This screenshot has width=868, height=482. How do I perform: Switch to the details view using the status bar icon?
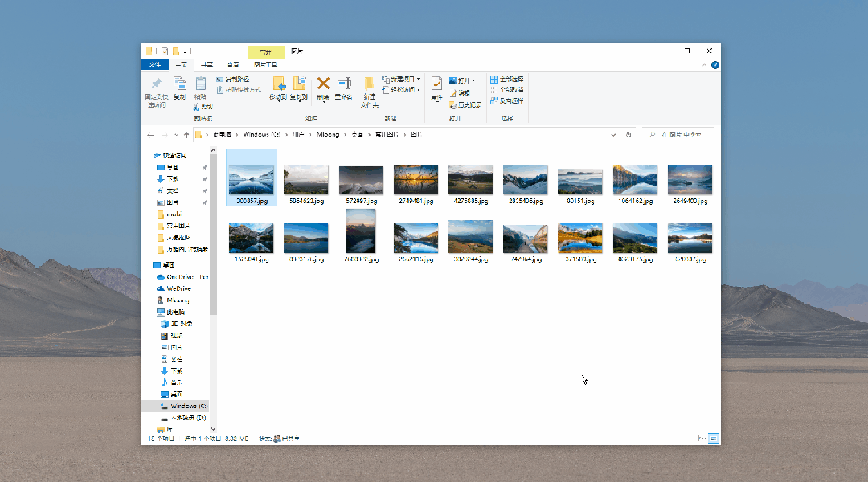point(702,439)
